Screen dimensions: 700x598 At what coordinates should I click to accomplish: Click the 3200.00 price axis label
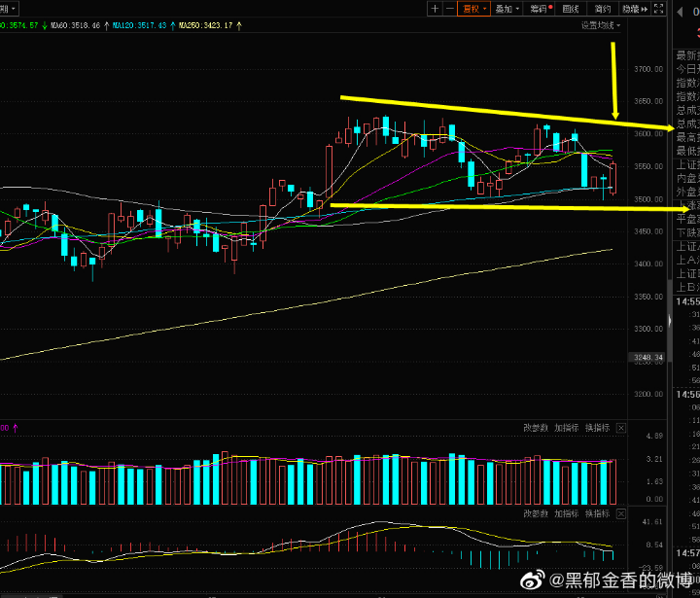(x=648, y=394)
